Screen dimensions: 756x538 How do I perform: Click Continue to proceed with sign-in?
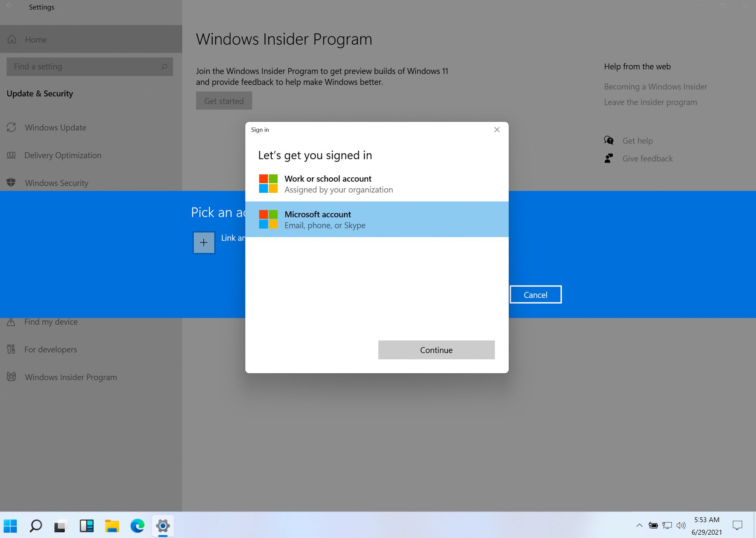(x=437, y=349)
